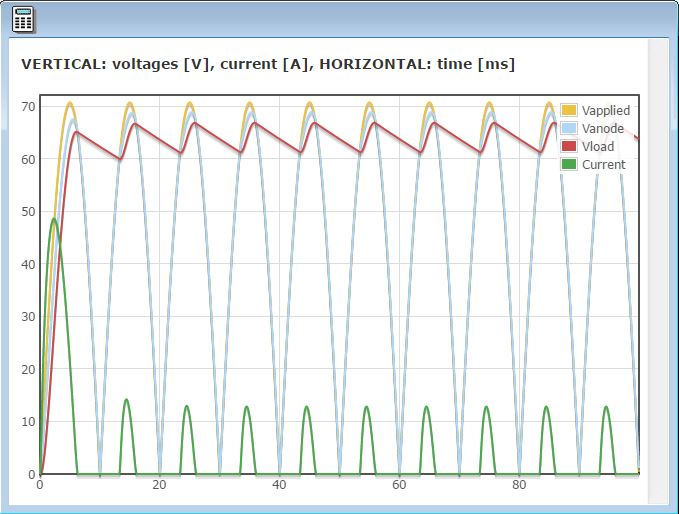Click the vertical scrollbar on the right edge
This screenshot has width=679, height=514.
pos(658,270)
